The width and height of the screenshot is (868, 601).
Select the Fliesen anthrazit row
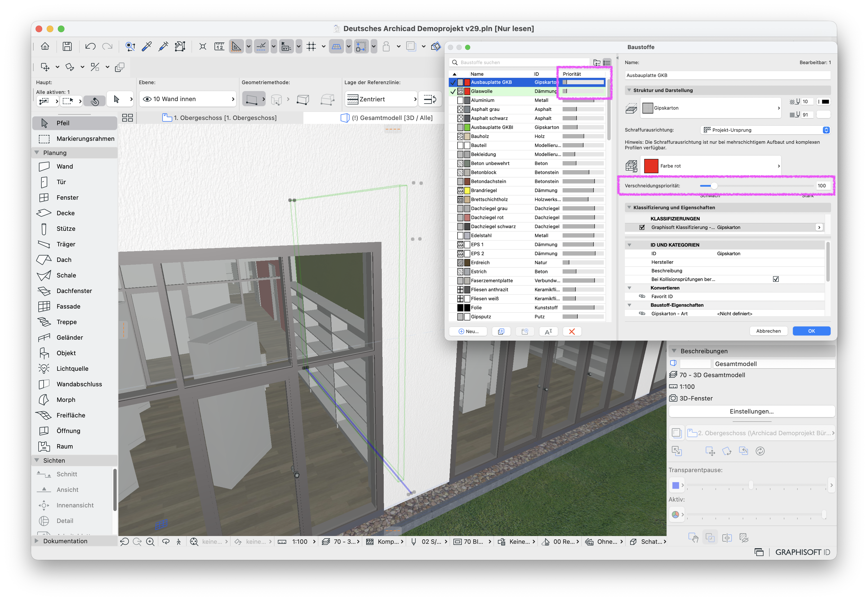[x=527, y=290]
